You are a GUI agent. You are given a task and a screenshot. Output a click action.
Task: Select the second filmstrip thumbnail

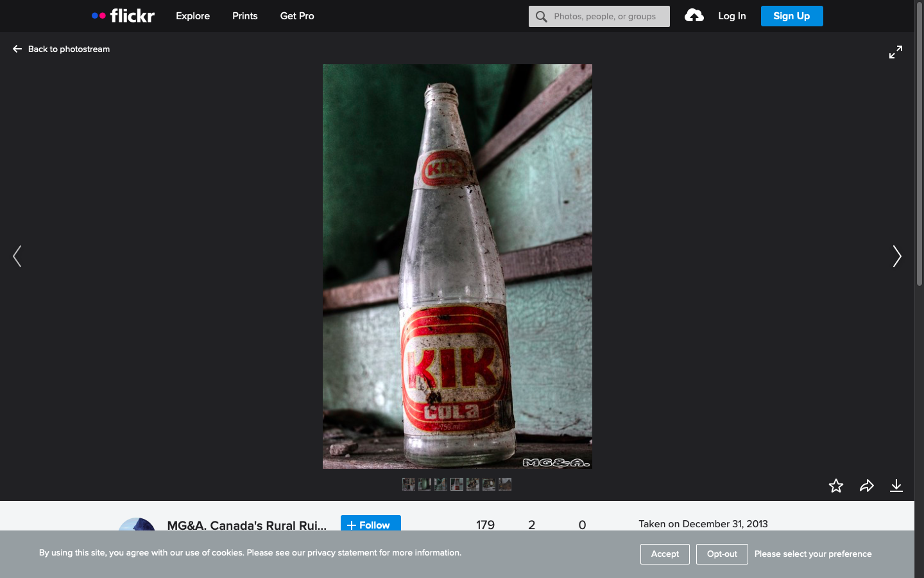coord(425,484)
